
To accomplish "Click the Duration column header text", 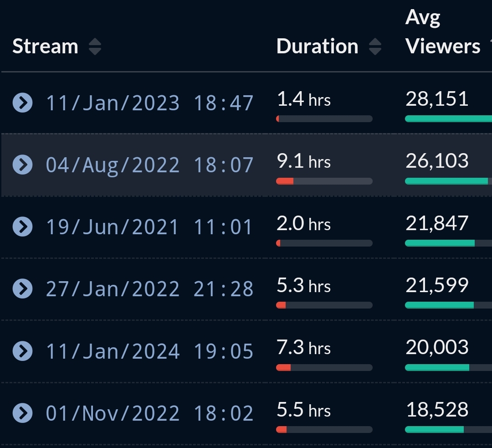I will pyautogui.click(x=317, y=46).
